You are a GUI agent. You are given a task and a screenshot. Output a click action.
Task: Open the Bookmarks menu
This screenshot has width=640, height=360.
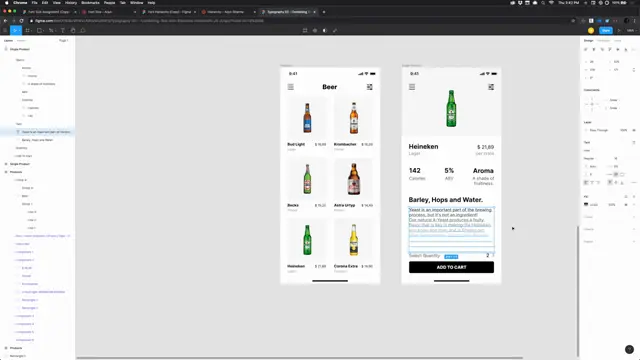[x=90, y=2]
